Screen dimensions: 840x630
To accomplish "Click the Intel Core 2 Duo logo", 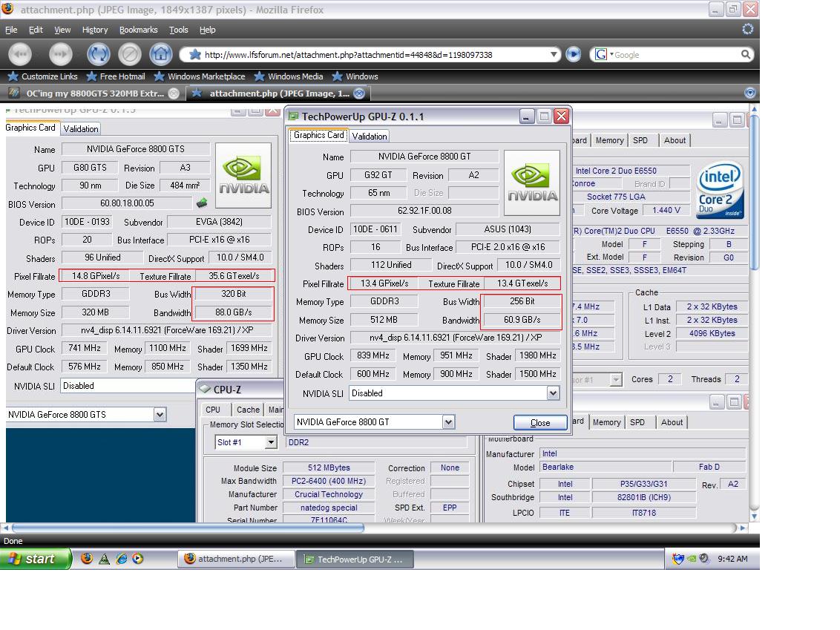I will (720, 190).
